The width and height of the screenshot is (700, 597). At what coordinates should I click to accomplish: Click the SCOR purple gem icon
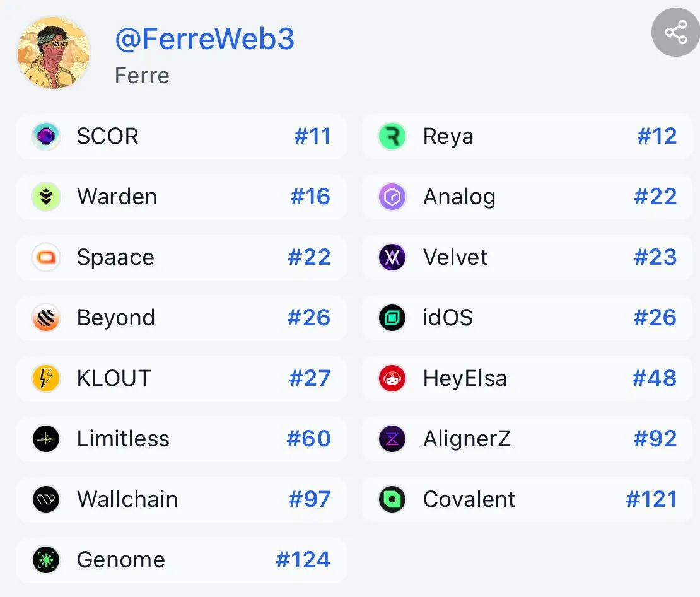click(46, 136)
